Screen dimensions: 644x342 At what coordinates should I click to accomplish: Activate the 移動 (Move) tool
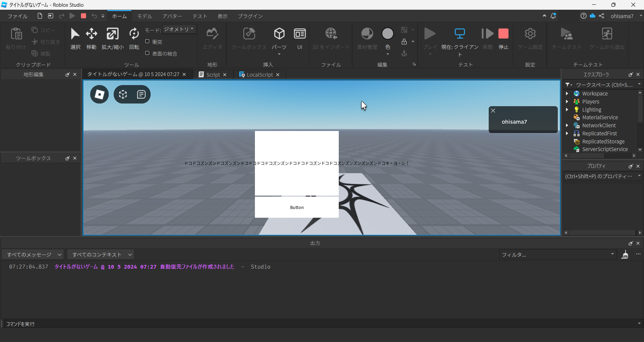click(x=91, y=39)
